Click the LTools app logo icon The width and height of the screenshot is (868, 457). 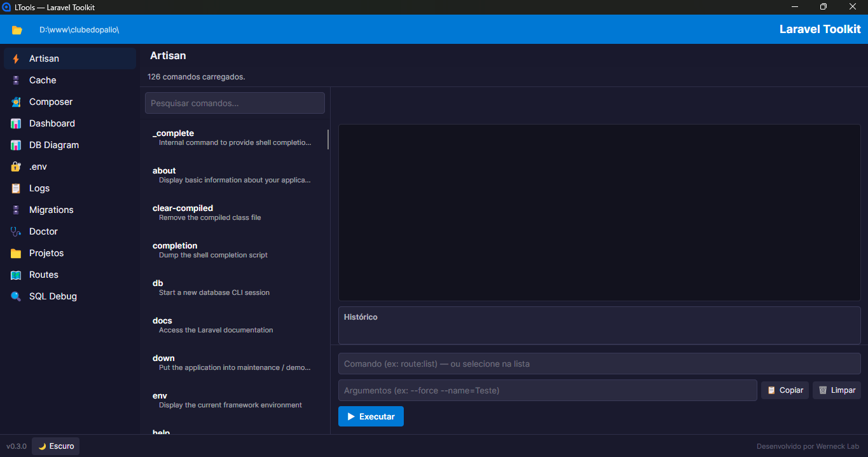click(x=7, y=7)
